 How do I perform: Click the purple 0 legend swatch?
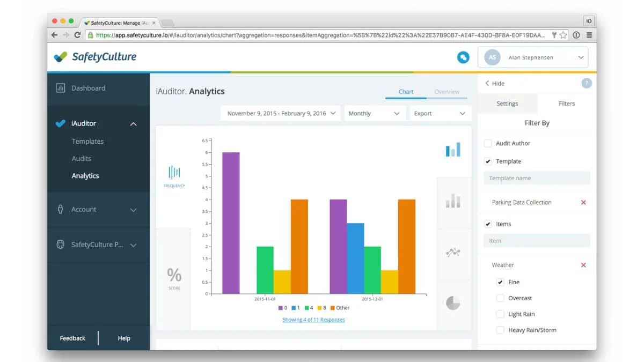281,308
